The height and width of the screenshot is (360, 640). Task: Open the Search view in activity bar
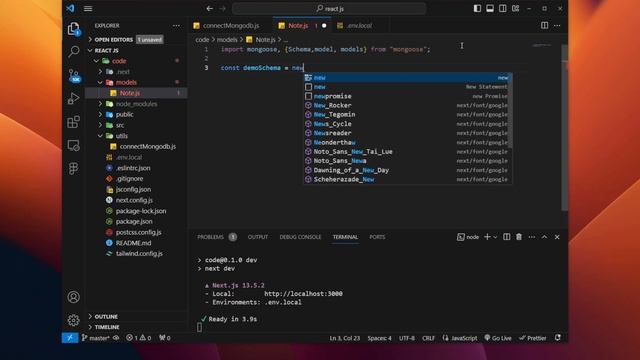coord(73,51)
